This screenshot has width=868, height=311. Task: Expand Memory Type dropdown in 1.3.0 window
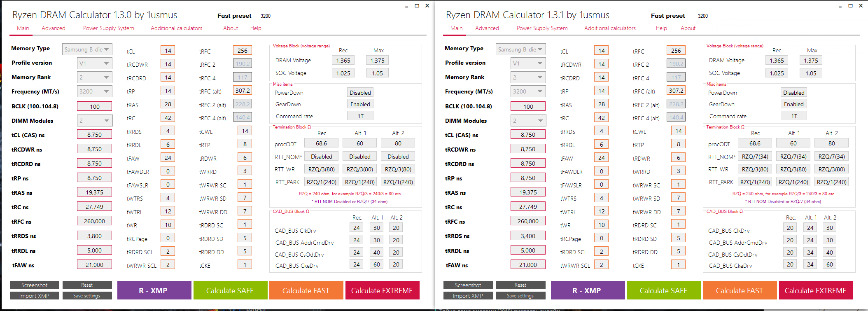point(87,49)
